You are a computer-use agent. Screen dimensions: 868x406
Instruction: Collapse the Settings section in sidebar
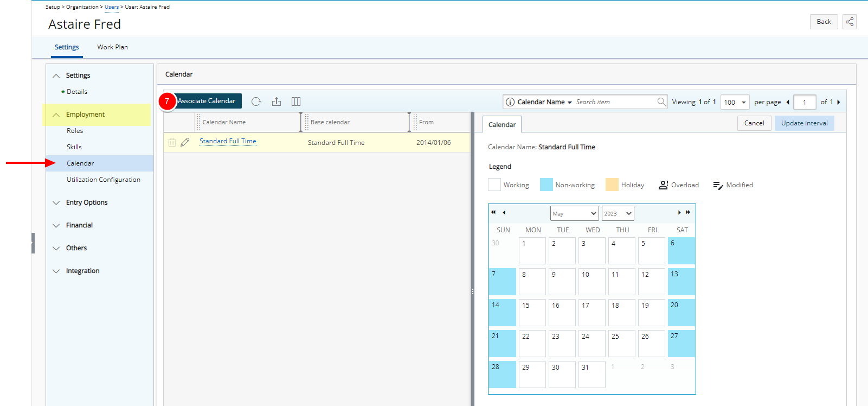[56, 75]
